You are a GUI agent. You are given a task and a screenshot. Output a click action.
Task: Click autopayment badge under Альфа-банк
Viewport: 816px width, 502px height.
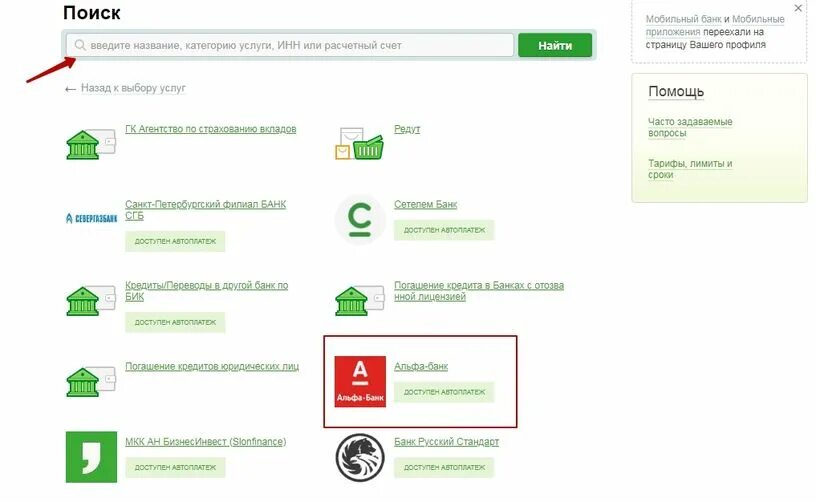(x=444, y=392)
